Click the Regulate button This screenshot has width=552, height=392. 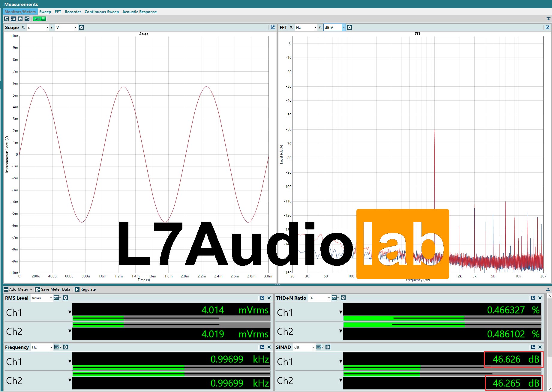85,289
